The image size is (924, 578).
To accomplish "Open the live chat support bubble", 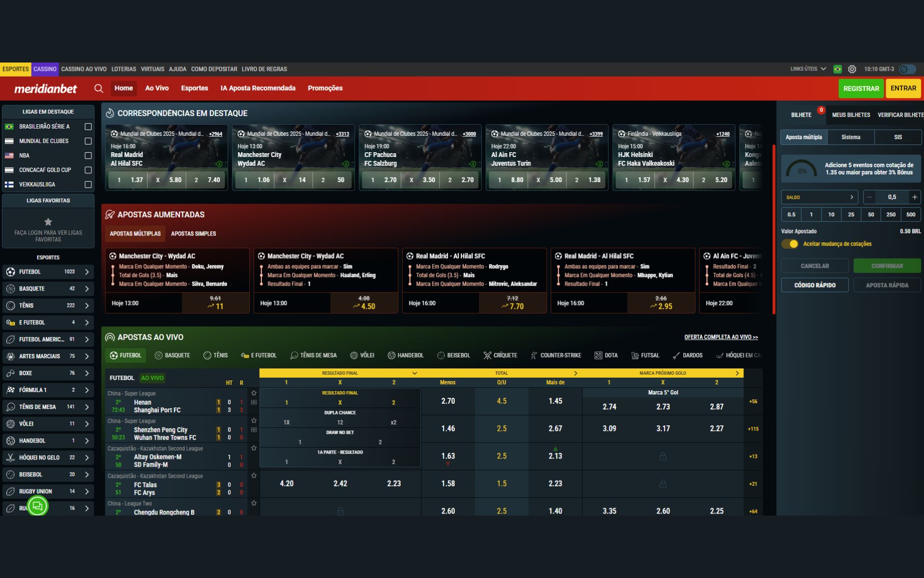I will click(38, 506).
